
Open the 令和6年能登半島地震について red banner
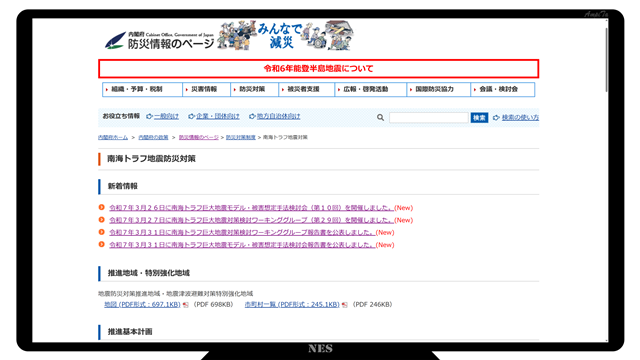tap(318, 69)
